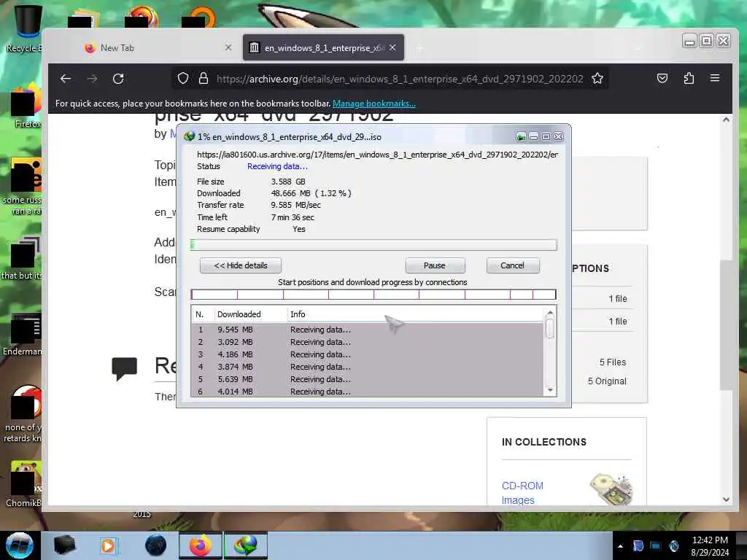This screenshot has width=747, height=560.
Task: Open a new Firefox tab with plus
Action: tap(419, 48)
